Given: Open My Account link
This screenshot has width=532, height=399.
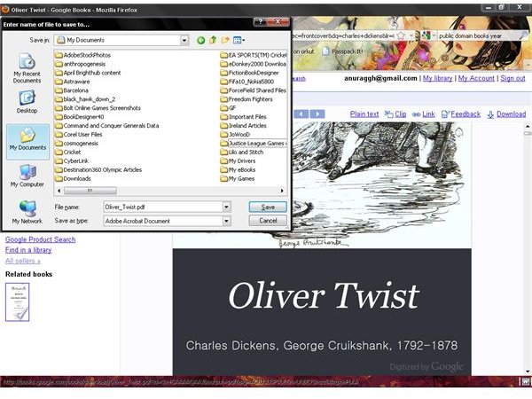Looking at the screenshot, I should click(x=476, y=78).
